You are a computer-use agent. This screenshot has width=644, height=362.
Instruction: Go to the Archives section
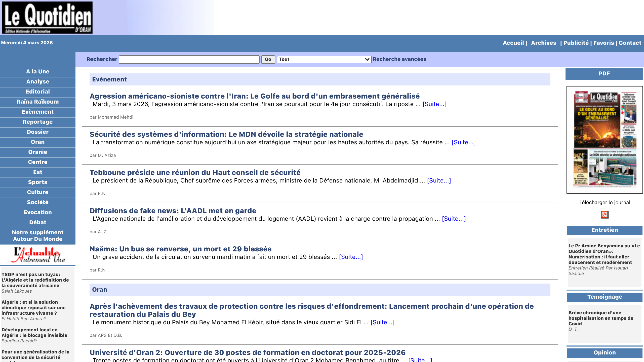(x=544, y=43)
